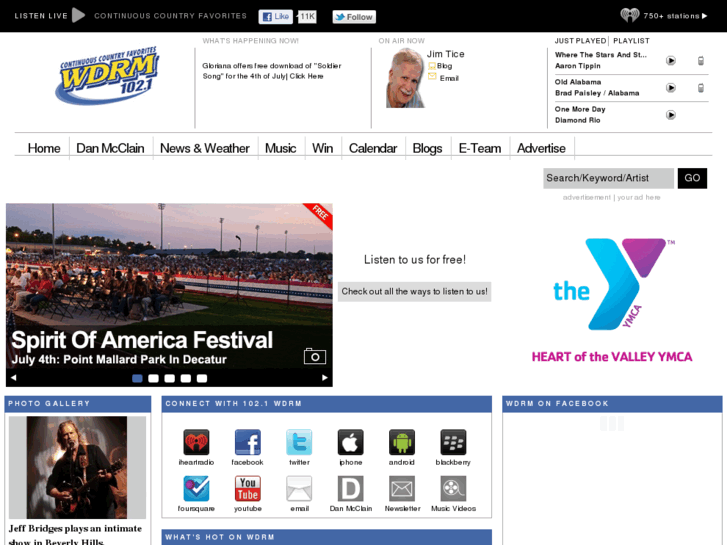The width and height of the screenshot is (727, 545).
Task: Open the Blogs menu
Action: [427, 148]
